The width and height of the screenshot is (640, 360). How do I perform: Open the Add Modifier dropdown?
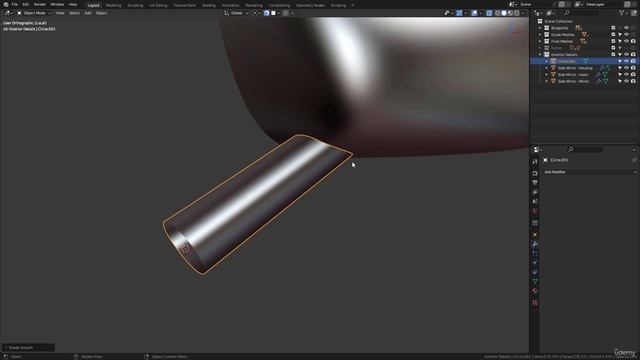coord(590,172)
